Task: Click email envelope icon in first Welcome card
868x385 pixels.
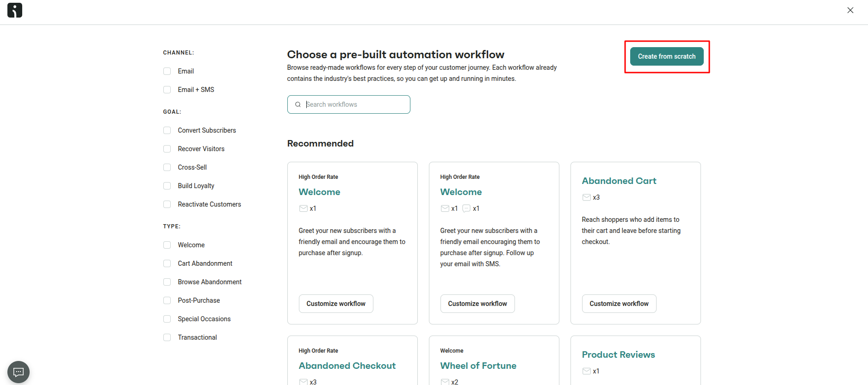Action: (304, 208)
